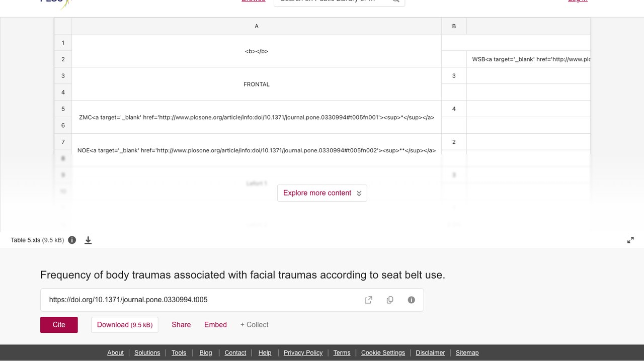Copy the DOI using the copy icon
644x362 pixels.
390,300
